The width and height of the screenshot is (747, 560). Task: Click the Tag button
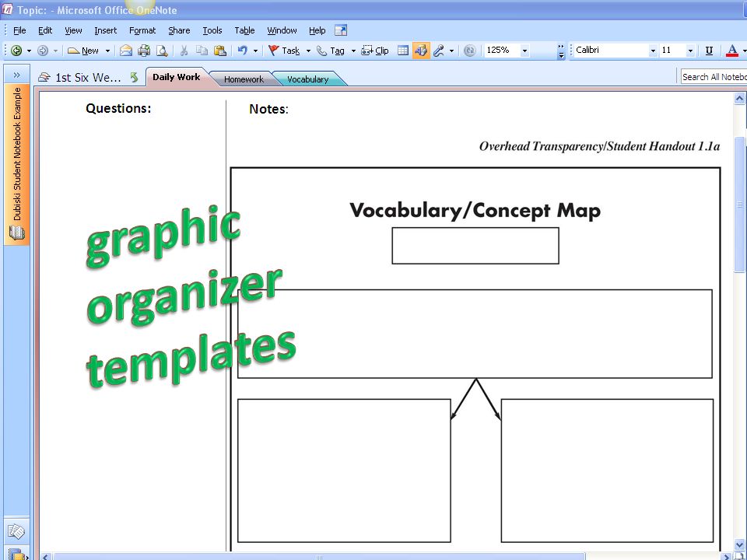pos(331,51)
